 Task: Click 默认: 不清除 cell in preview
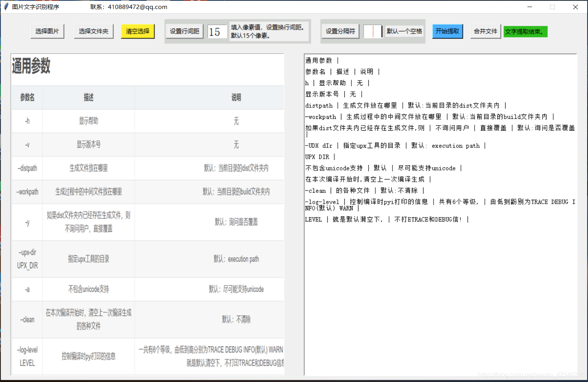[236, 319]
